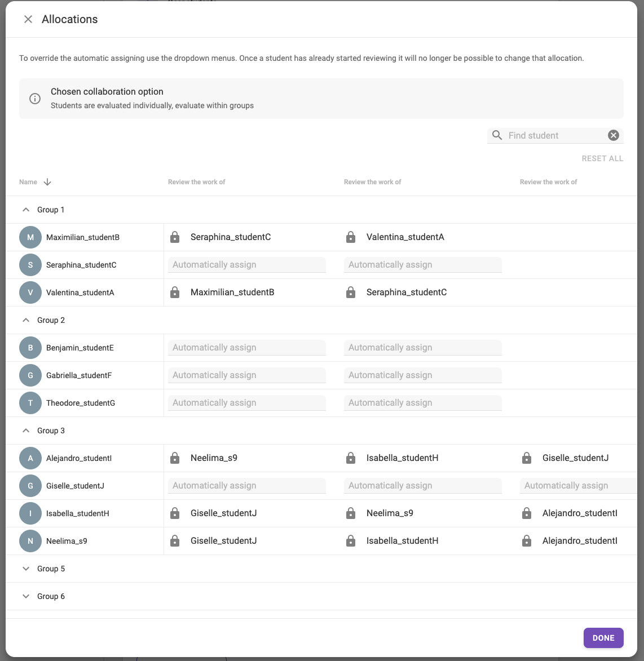Expand the Group 5 section

[x=26, y=569]
